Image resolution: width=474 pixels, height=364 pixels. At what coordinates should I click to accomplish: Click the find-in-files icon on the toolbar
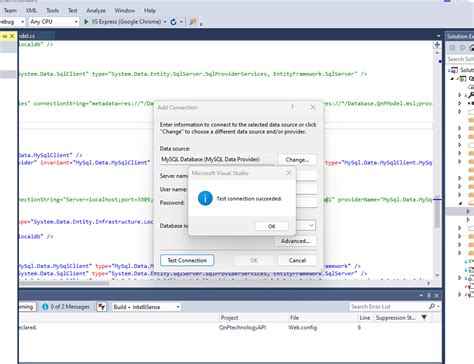193,22
